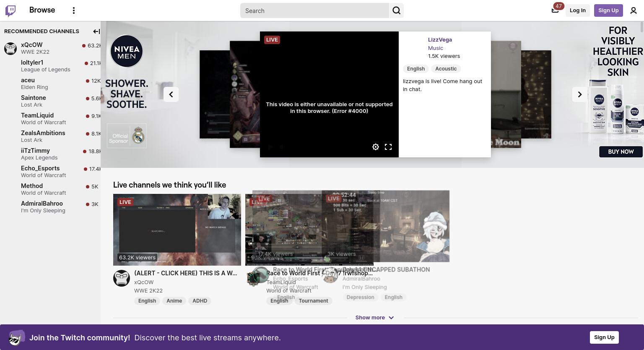Select the Depression tag
This screenshot has height=350, width=644.
(x=360, y=297)
